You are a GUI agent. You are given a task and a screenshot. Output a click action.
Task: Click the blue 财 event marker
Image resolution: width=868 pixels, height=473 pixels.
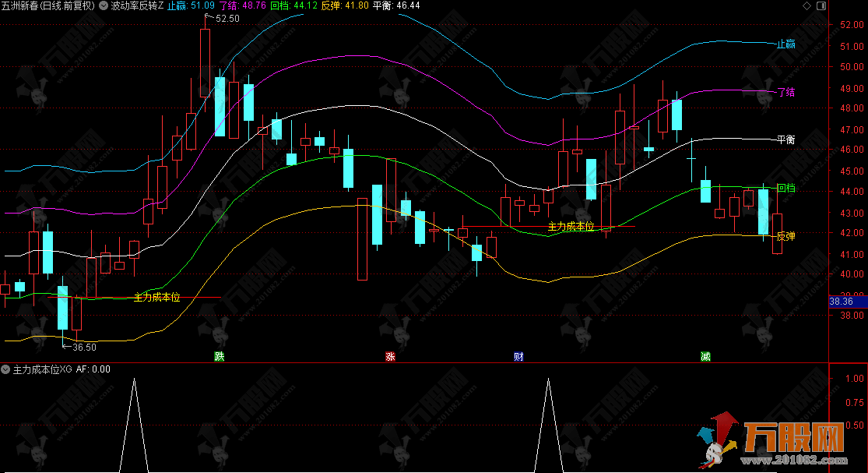[x=518, y=357]
